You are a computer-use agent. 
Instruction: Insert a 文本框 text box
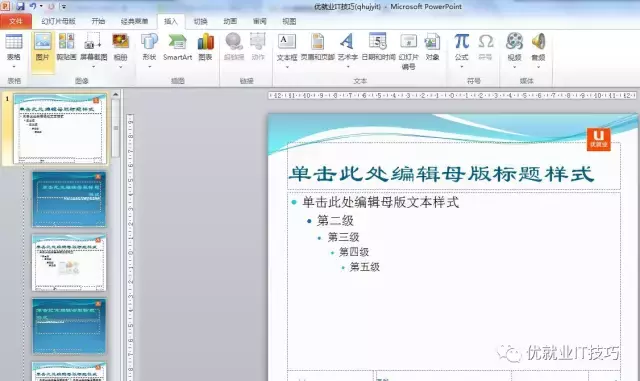pos(287,42)
